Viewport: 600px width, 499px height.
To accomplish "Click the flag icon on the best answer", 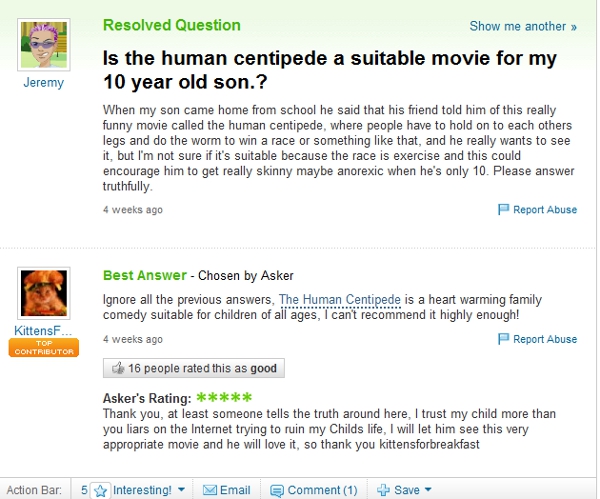I will click(x=503, y=339).
